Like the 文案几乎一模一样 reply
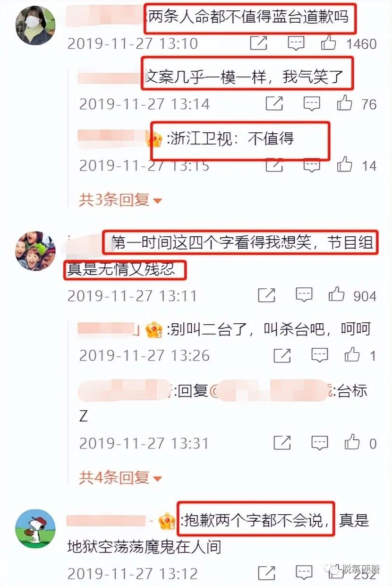Screen dimensions: 392x586 point(345,103)
